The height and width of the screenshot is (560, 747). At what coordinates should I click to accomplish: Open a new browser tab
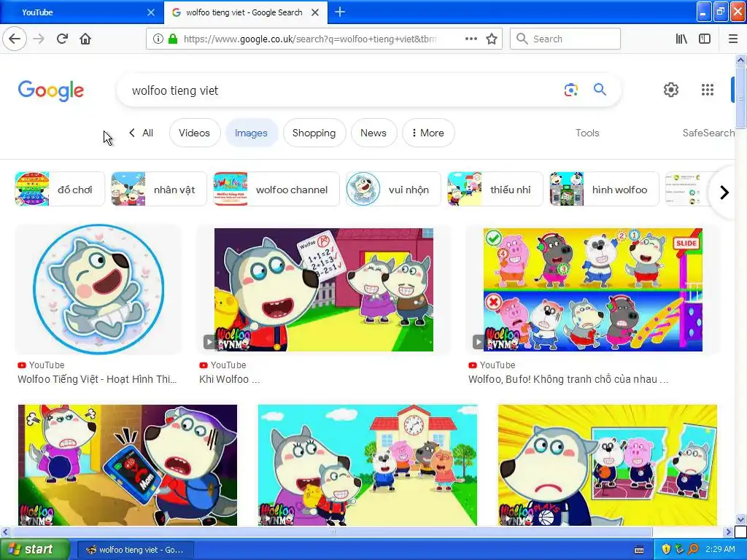pos(340,12)
